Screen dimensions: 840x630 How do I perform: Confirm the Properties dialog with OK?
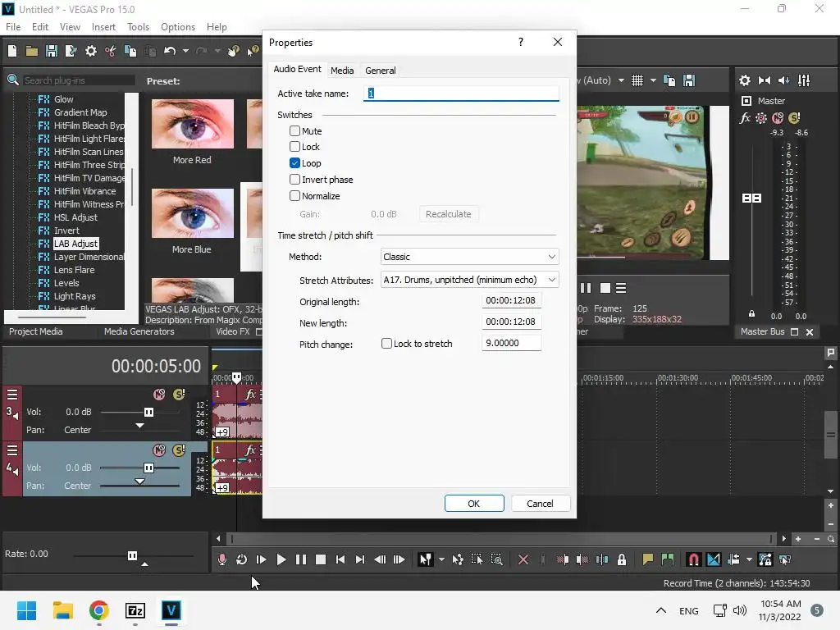[x=474, y=504]
